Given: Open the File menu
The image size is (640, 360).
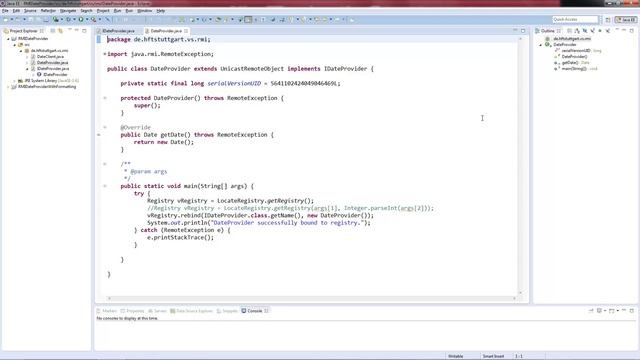Looking at the screenshot, I should coord(5,11).
